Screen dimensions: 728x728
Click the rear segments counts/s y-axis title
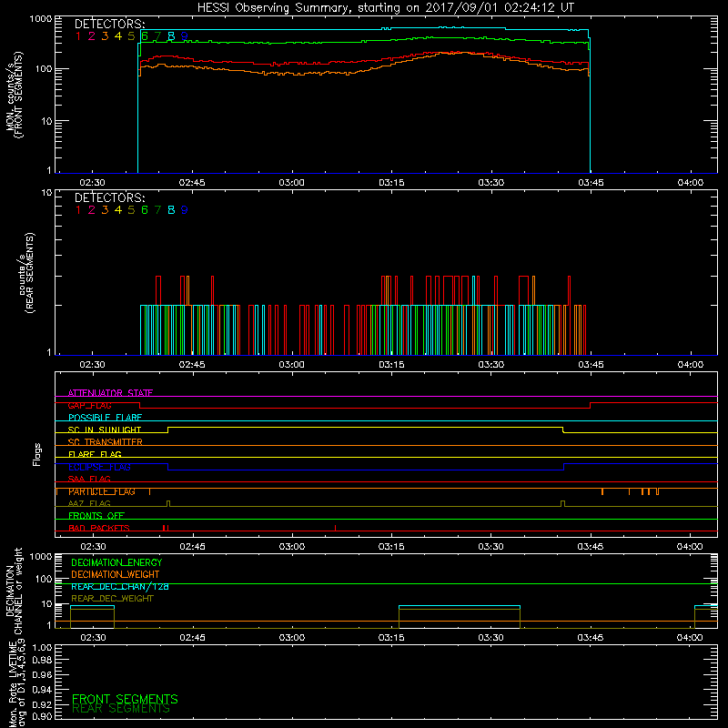point(25,272)
